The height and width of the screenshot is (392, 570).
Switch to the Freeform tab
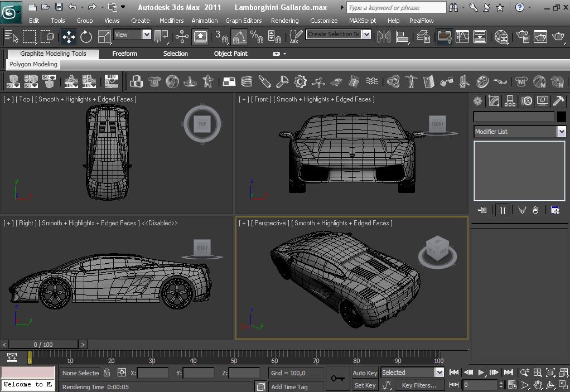tap(124, 54)
